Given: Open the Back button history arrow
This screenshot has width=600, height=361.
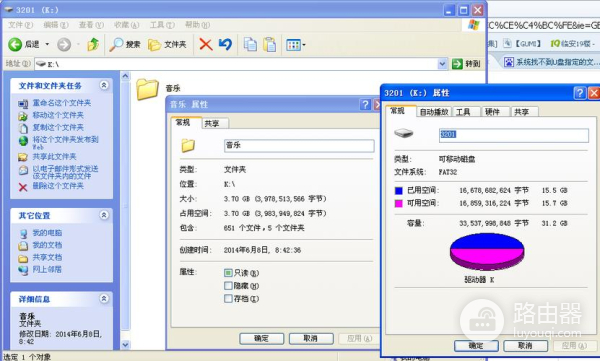Looking at the screenshot, I should tap(47, 44).
